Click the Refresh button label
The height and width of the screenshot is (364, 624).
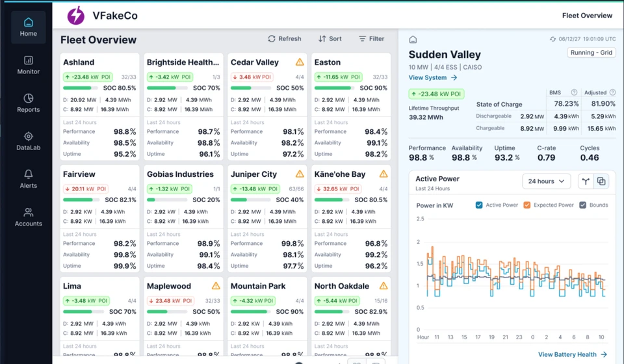290,38
